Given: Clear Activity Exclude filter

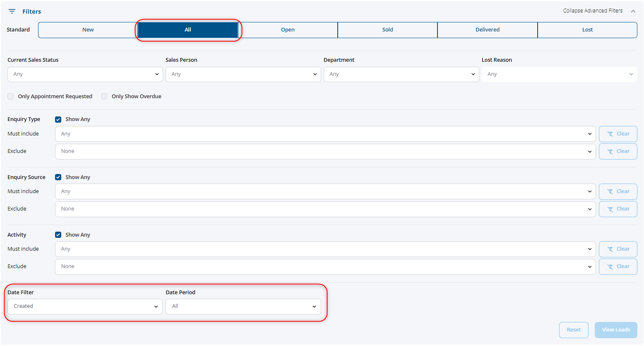Looking at the screenshot, I should click(x=618, y=266).
